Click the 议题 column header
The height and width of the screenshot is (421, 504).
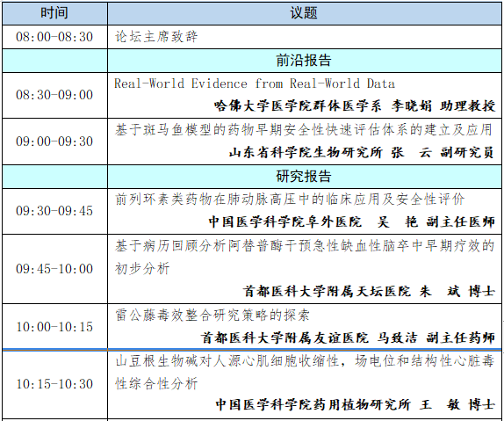click(304, 13)
